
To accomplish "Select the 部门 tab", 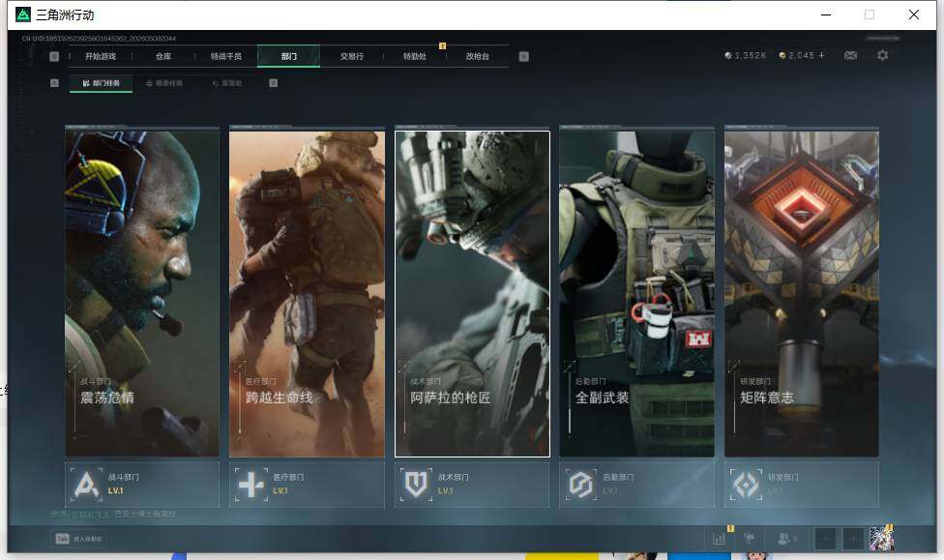I will (289, 56).
